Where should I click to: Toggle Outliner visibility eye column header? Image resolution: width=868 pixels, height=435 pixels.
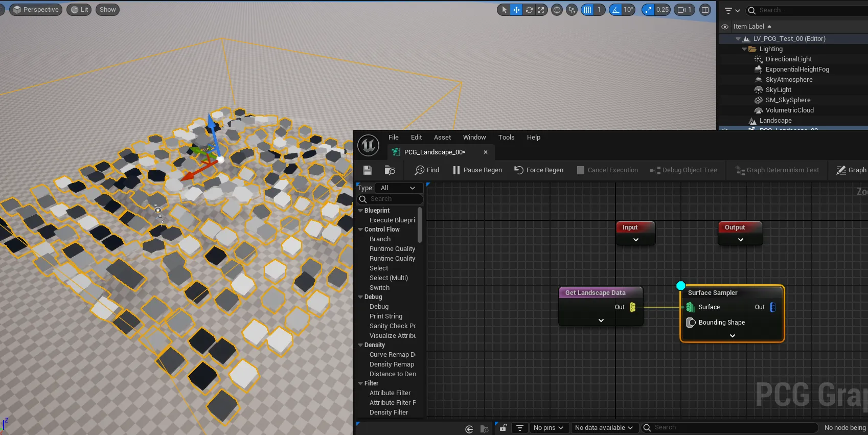(x=725, y=27)
